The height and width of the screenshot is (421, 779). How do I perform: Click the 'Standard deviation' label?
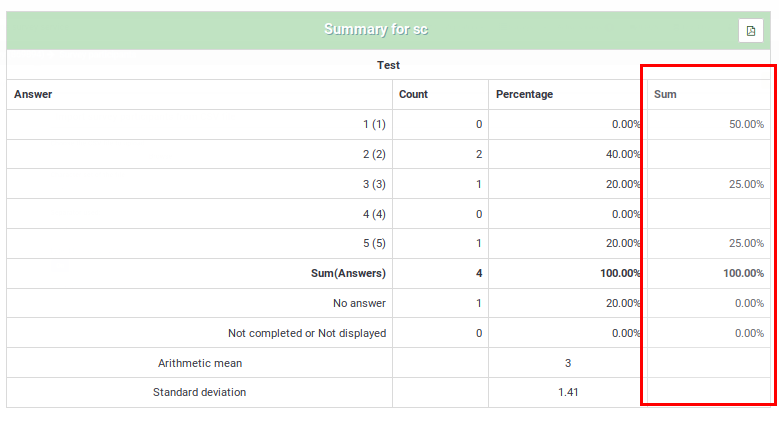click(199, 392)
